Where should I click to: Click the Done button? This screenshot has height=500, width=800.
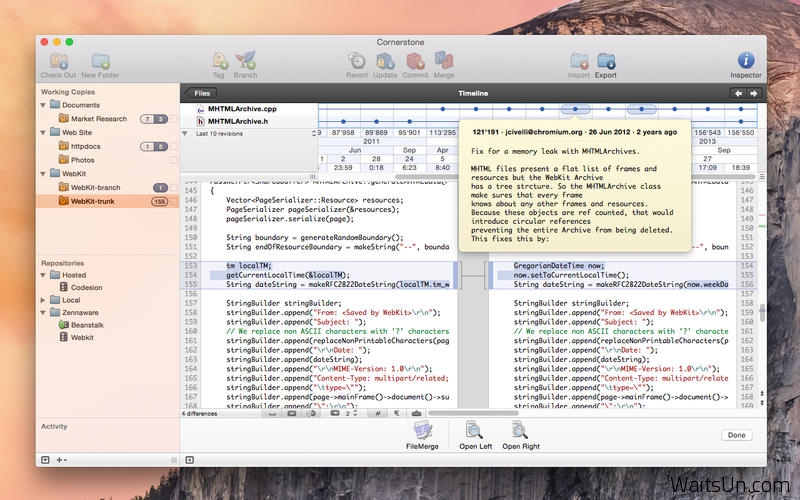coord(736,435)
